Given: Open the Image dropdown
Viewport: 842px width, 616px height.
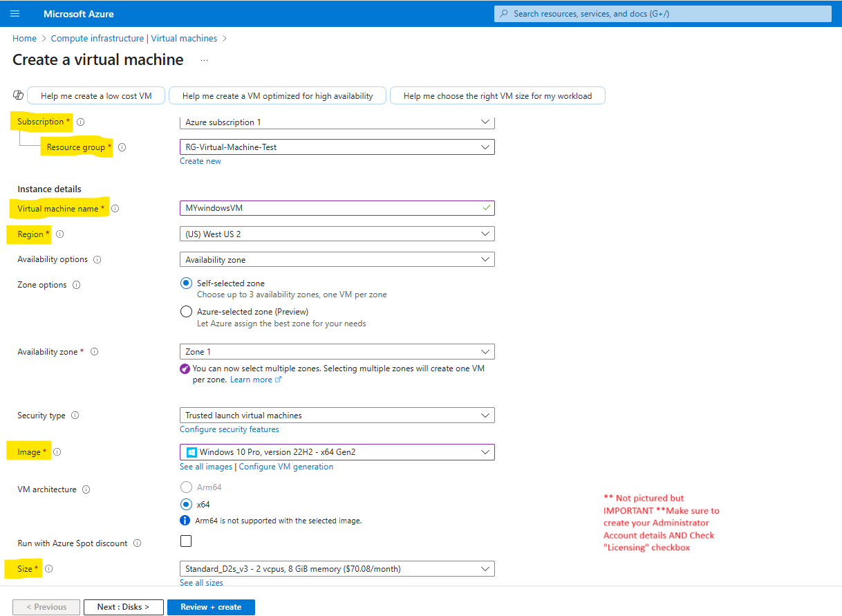Looking at the screenshot, I should pyautogui.click(x=337, y=452).
